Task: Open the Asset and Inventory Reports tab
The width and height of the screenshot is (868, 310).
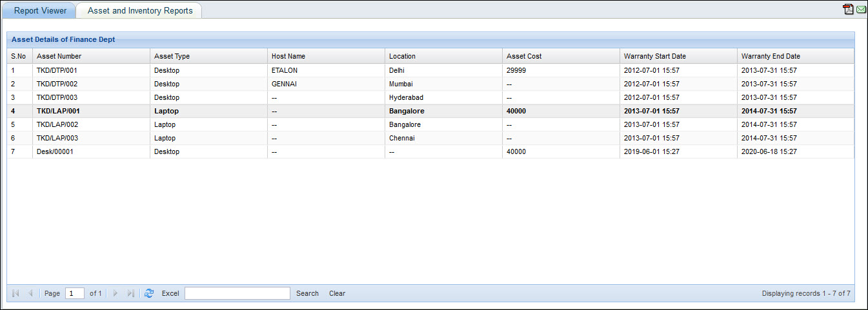Action: pyautogui.click(x=140, y=10)
